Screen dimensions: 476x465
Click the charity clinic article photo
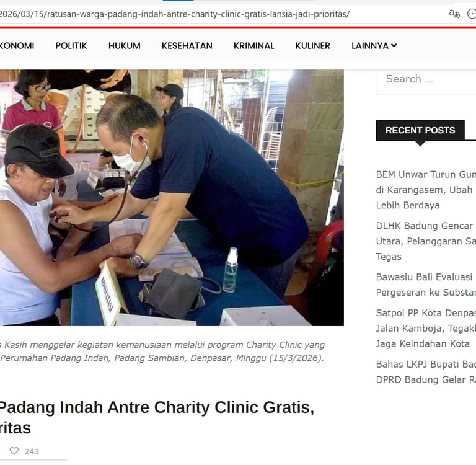[x=172, y=198]
